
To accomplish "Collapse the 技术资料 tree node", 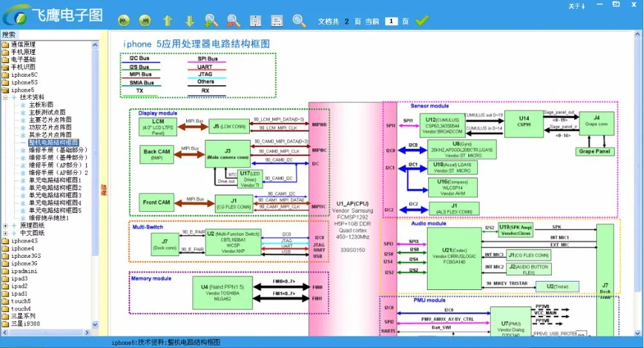I will point(5,97).
